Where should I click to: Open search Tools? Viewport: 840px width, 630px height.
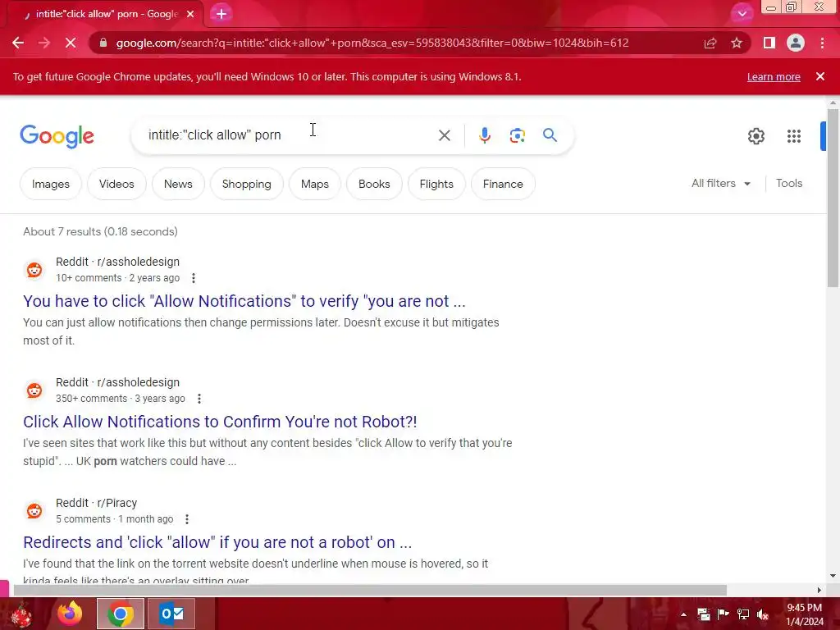(789, 183)
